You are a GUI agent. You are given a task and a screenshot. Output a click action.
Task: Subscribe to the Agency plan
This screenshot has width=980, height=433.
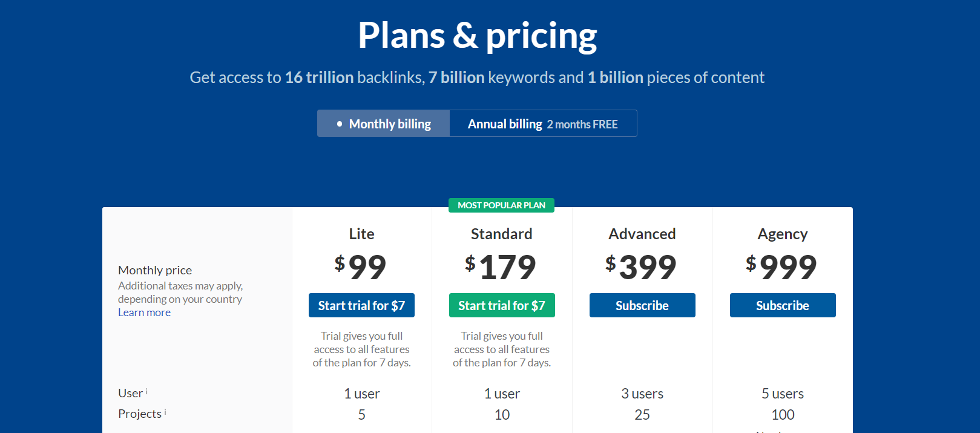783,305
